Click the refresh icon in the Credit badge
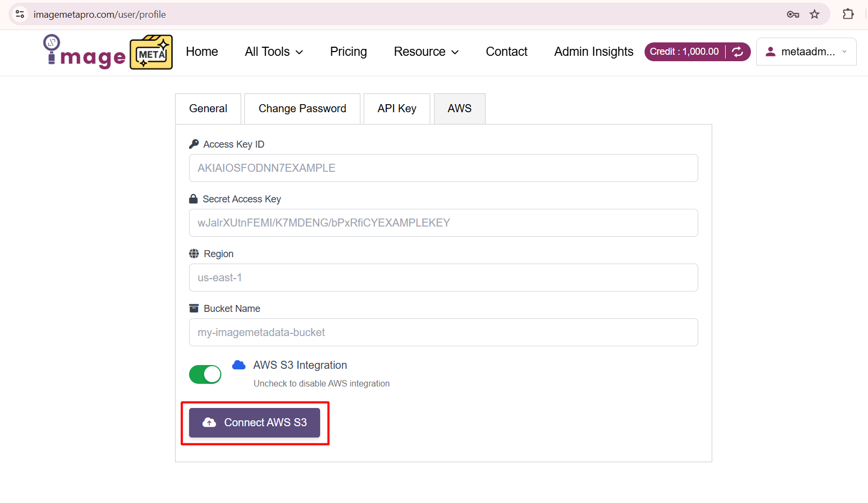This screenshot has height=503, width=868. [x=738, y=52]
